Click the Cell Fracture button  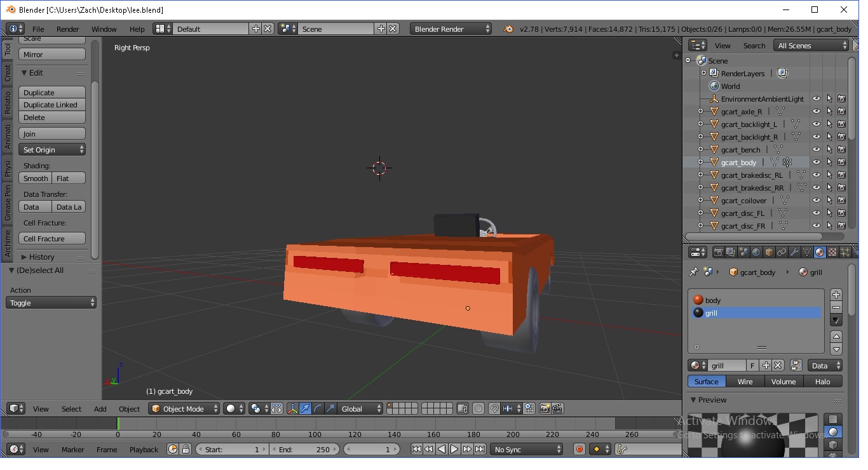pyautogui.click(x=52, y=238)
